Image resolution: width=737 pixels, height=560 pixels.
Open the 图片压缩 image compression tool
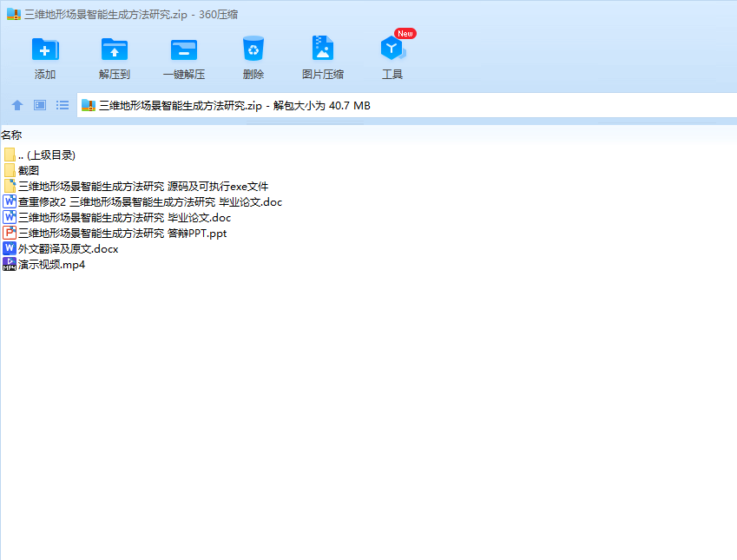(323, 48)
